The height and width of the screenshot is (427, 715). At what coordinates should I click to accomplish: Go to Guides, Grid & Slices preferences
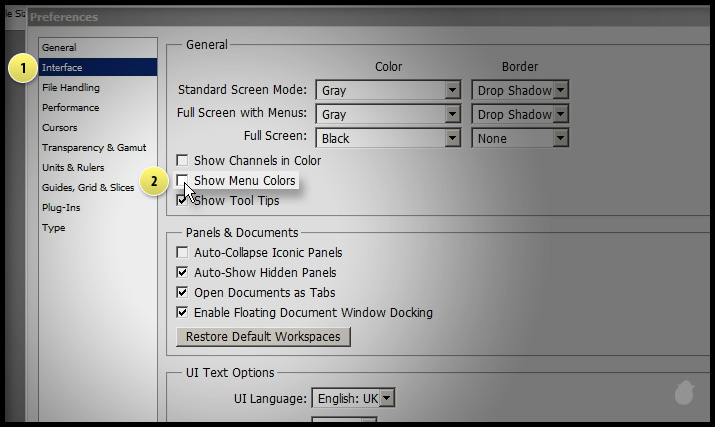click(x=88, y=188)
